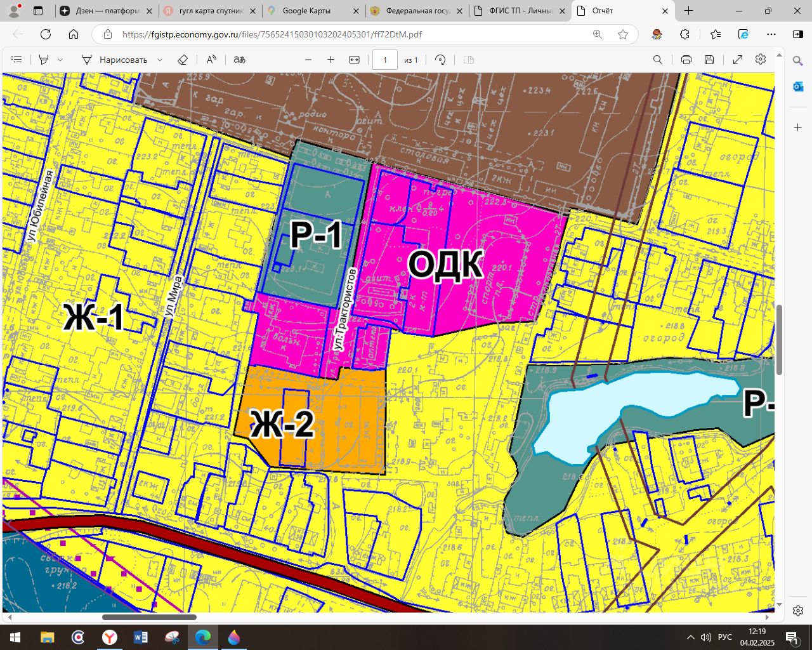Save the PDF with the floppy icon
The image size is (812, 650).
click(x=709, y=60)
